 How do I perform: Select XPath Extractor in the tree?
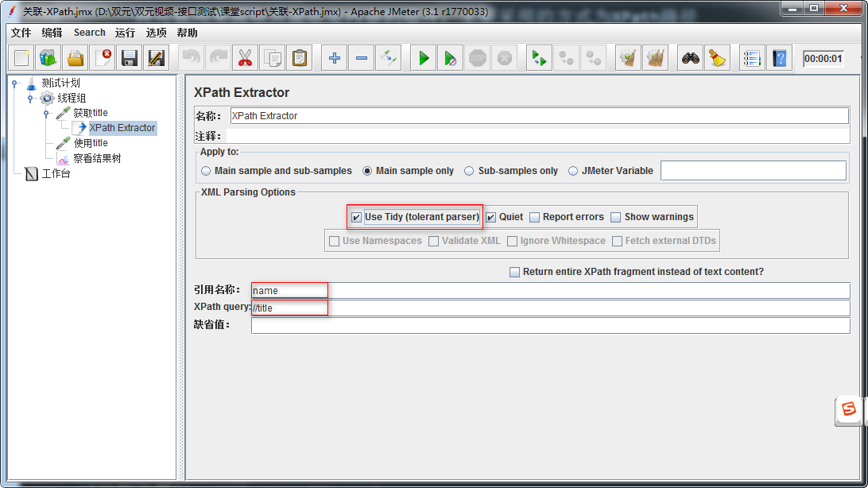122,128
